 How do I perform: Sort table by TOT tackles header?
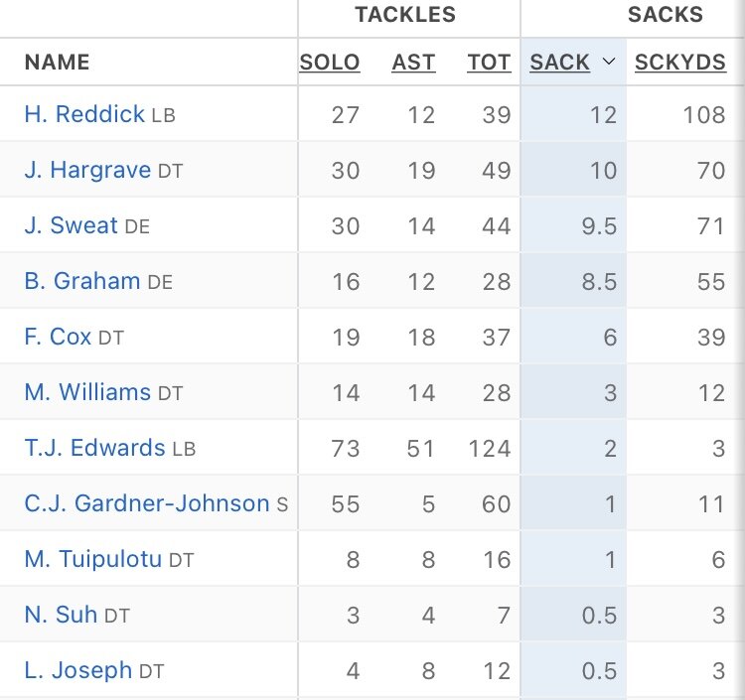click(x=489, y=63)
